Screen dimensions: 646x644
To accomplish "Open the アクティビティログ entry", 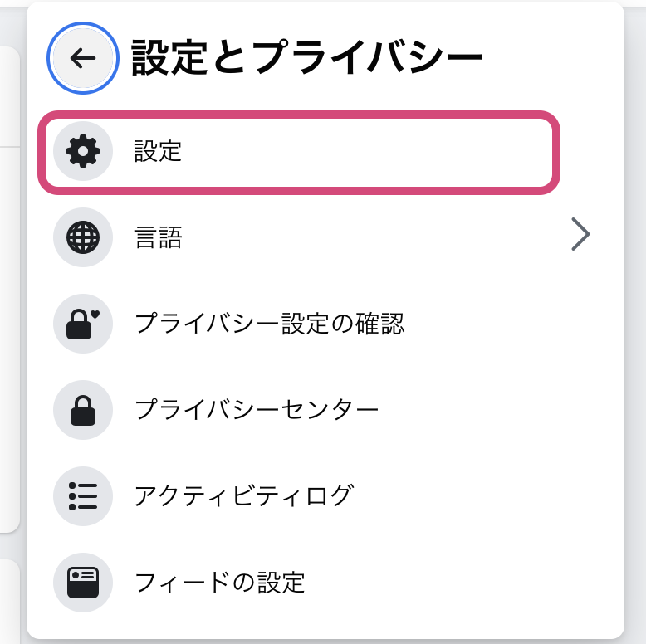I will pyautogui.click(x=244, y=496).
